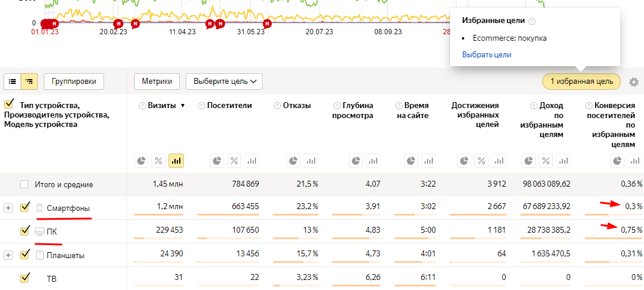Expand the Смартфоны row
Viewport: 644px width, 290px height.
pyautogui.click(x=8, y=208)
